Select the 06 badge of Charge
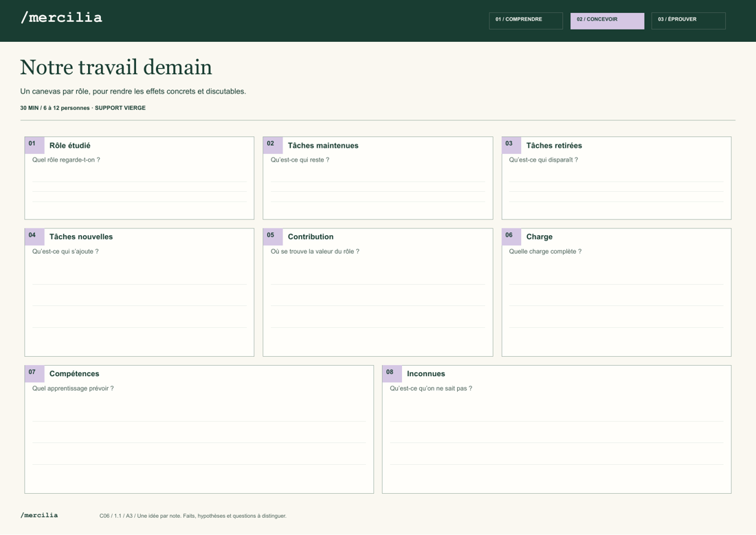The width and height of the screenshot is (756, 535). point(511,237)
